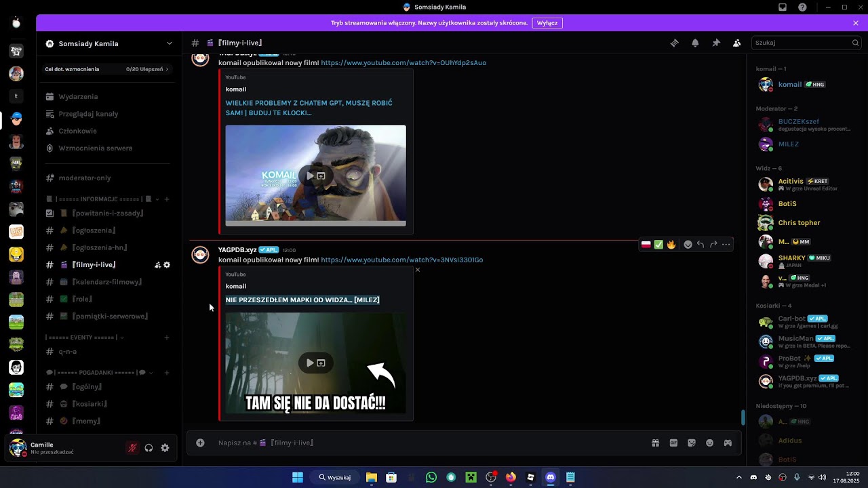Screen dimensions: 868x488
Task: Show pinned messages via pin icon
Action: pyautogui.click(x=716, y=43)
